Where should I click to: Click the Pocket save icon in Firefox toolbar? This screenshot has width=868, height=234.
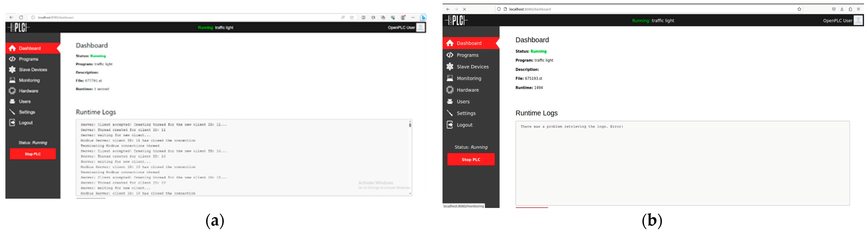(x=834, y=9)
